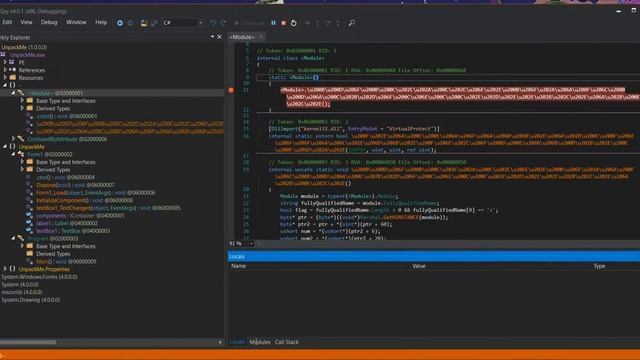Collapse the <Module> @02000001 type node
Image resolution: width=640 pixels, height=360 pixels.
13,93
